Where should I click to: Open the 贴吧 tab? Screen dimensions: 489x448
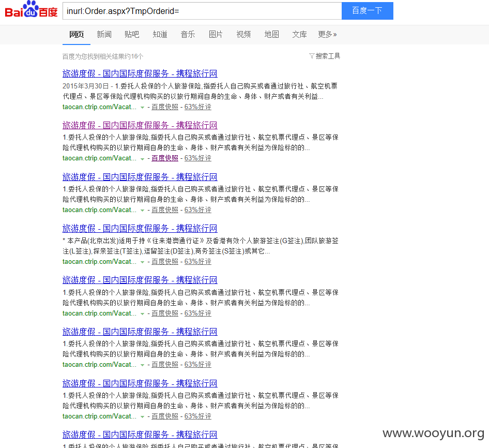pyautogui.click(x=132, y=34)
